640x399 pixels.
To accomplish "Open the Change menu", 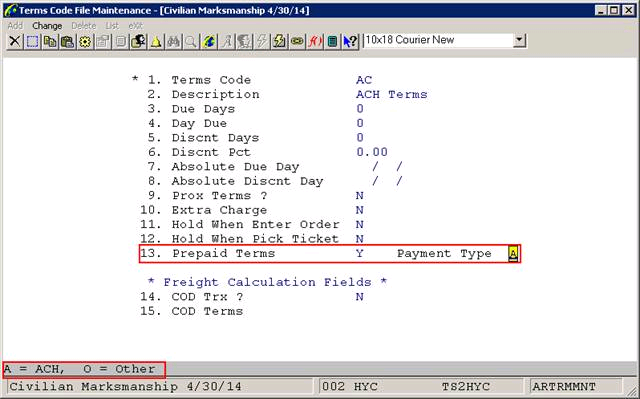I will point(47,25).
